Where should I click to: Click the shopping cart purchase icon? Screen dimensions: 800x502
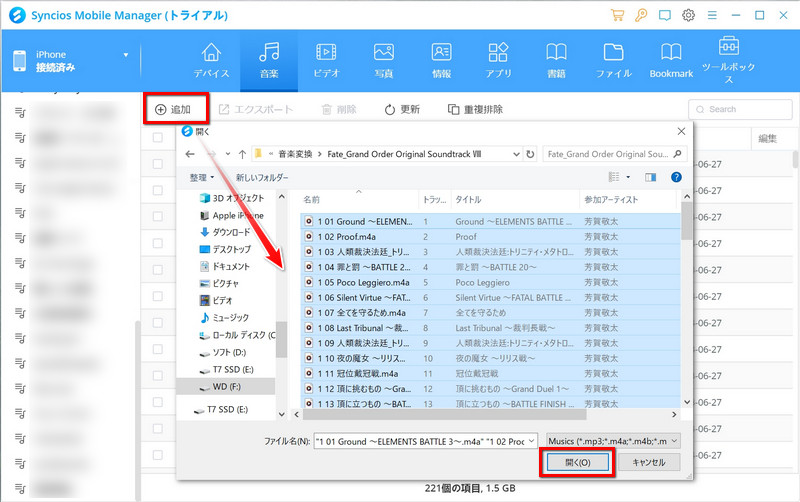(617, 15)
